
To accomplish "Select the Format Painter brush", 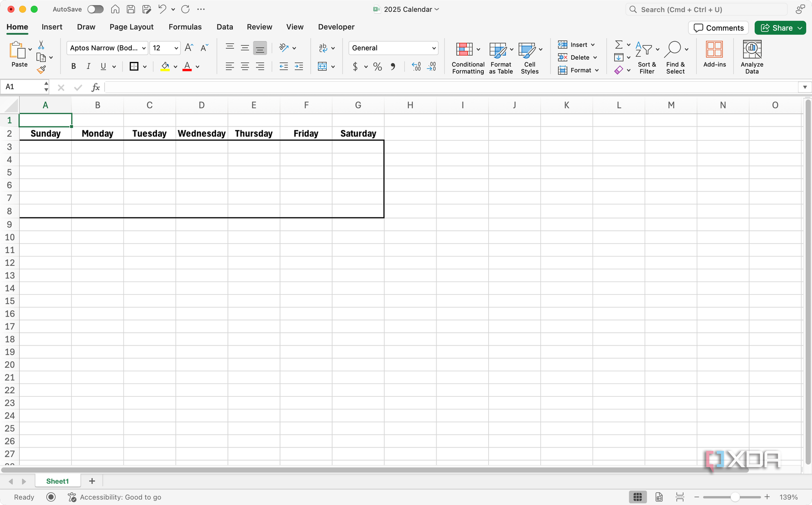I will click(41, 70).
